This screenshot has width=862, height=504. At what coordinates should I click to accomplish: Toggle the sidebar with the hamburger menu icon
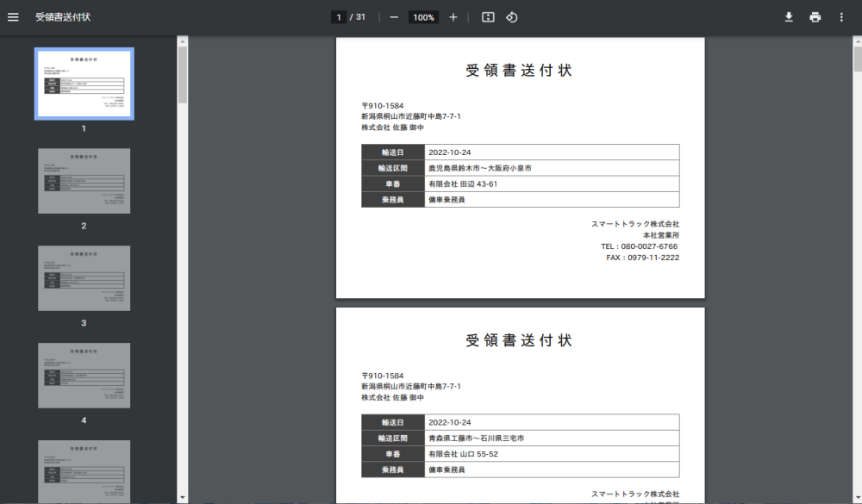(x=13, y=17)
